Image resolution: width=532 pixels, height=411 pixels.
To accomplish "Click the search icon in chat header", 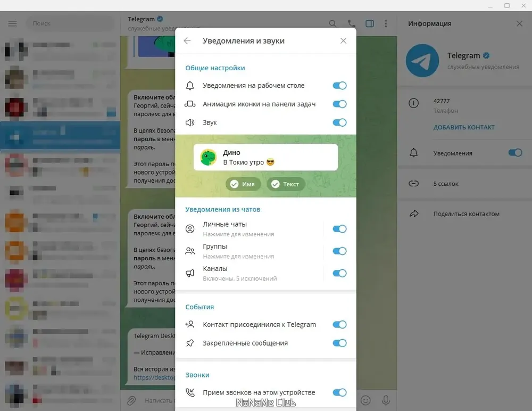I will coord(332,24).
